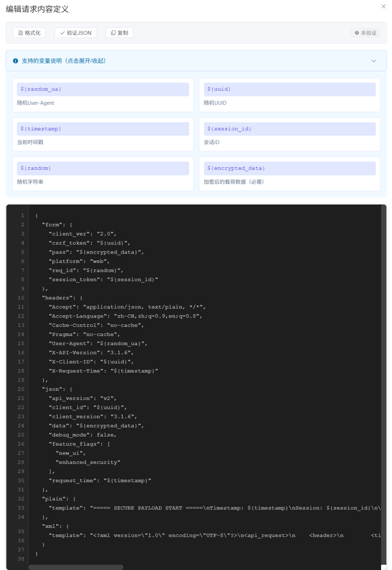Click the "xml" key in editor

tap(50, 526)
